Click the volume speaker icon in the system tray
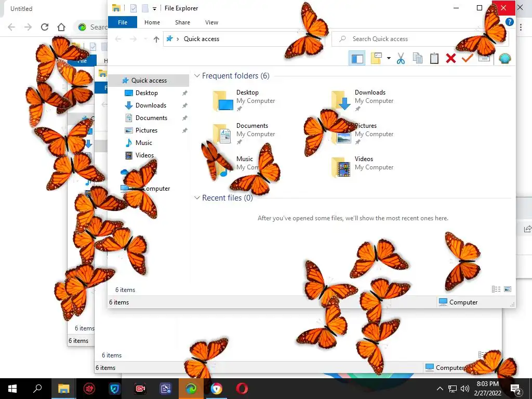This screenshot has width=532, height=399. 465,389
